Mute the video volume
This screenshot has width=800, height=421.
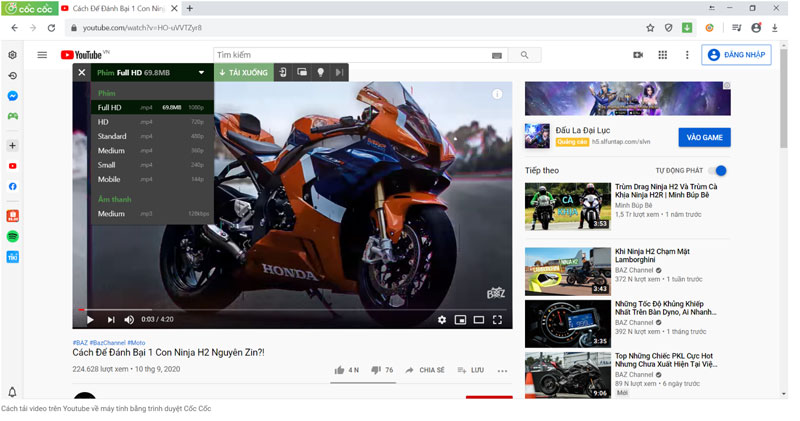tap(129, 319)
